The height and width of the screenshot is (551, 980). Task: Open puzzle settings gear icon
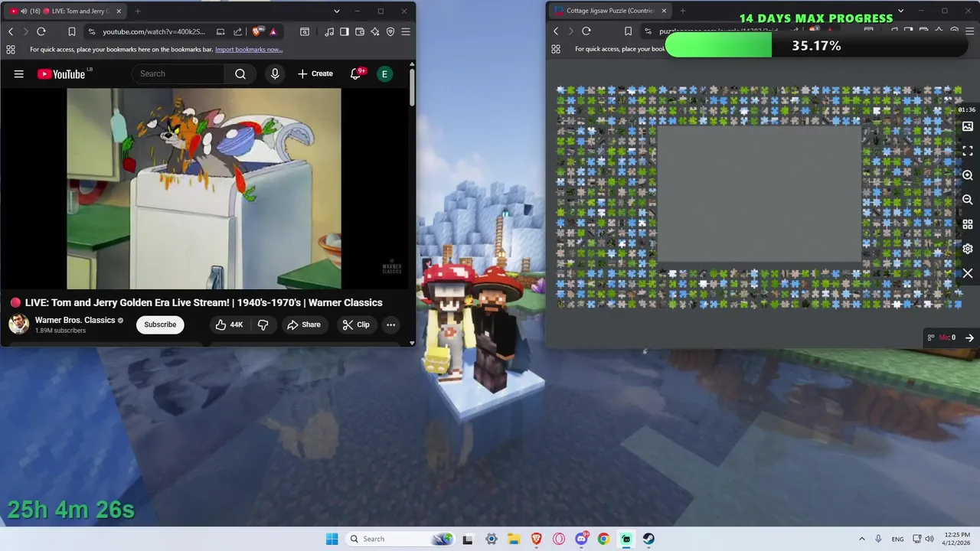pyautogui.click(x=968, y=249)
